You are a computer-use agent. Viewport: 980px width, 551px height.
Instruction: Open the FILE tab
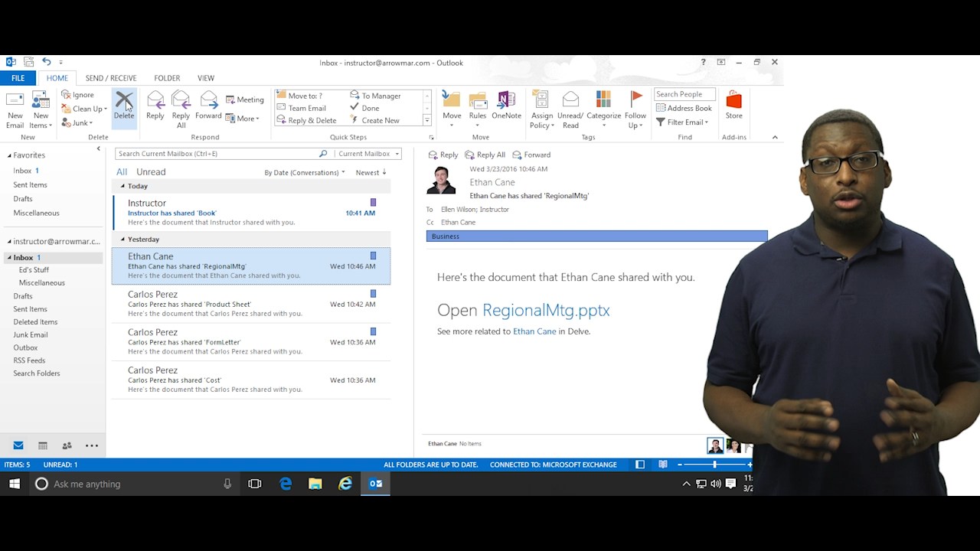pyautogui.click(x=18, y=78)
